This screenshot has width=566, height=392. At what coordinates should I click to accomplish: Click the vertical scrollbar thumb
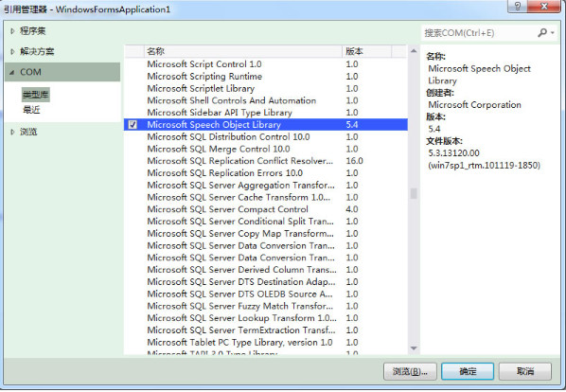414,193
